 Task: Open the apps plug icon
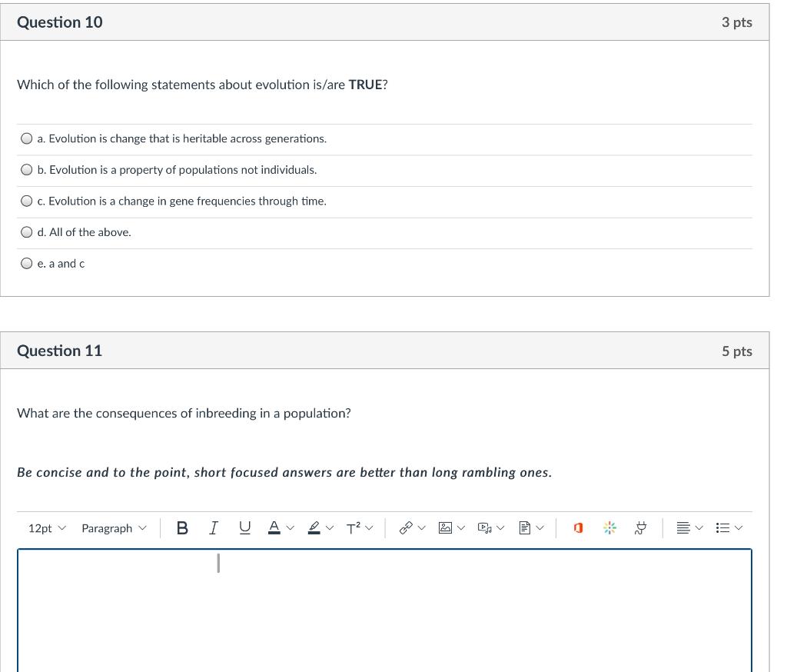click(x=640, y=528)
